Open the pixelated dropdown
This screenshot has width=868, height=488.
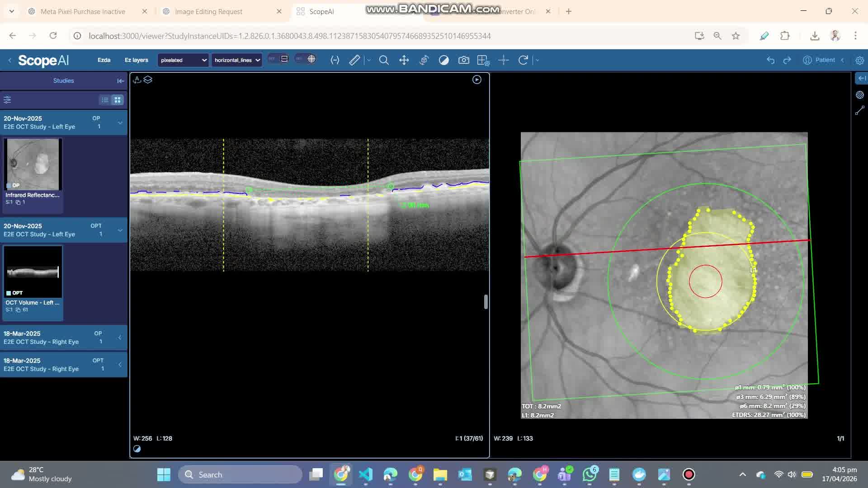[183, 60]
